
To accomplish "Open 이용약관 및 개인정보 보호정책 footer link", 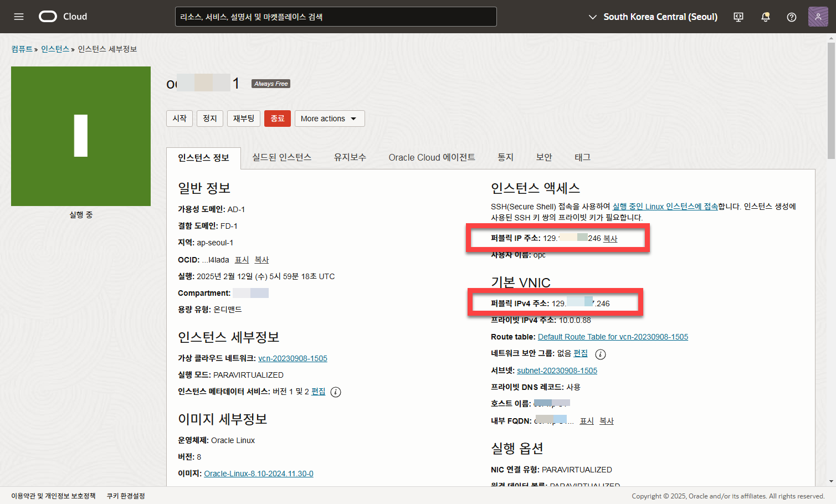I will click(53, 496).
